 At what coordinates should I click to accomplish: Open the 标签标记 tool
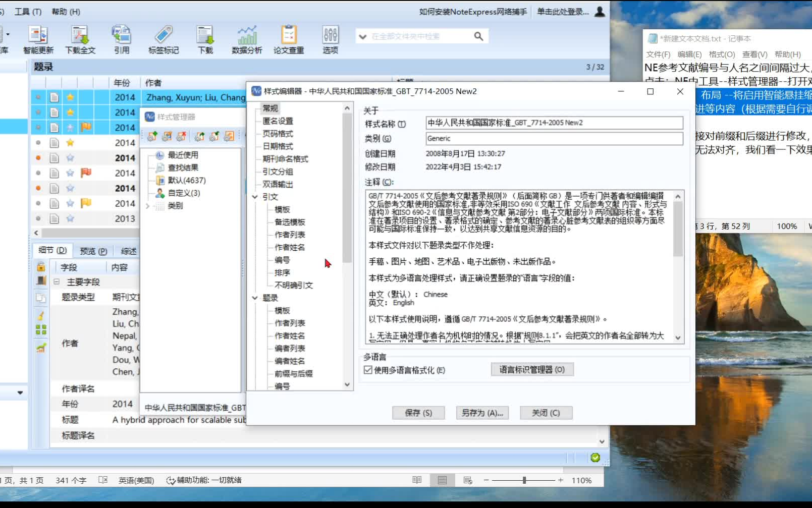click(x=163, y=39)
